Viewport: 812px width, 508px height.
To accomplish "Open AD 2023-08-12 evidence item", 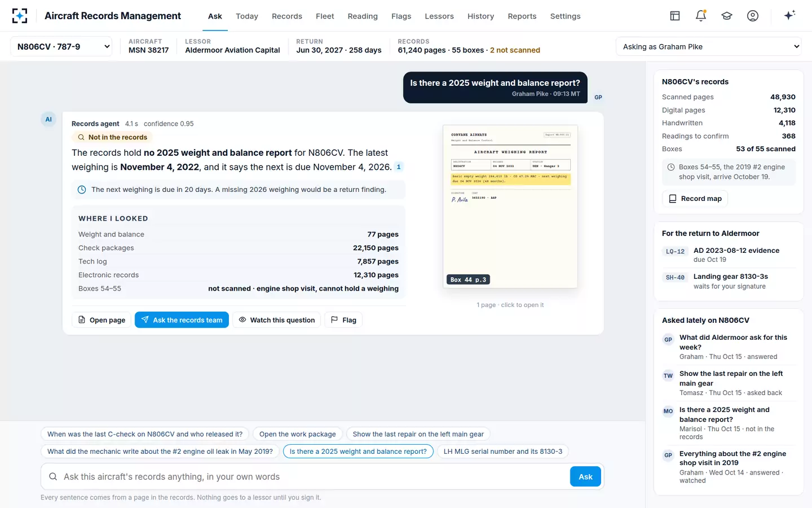I will pos(729,255).
